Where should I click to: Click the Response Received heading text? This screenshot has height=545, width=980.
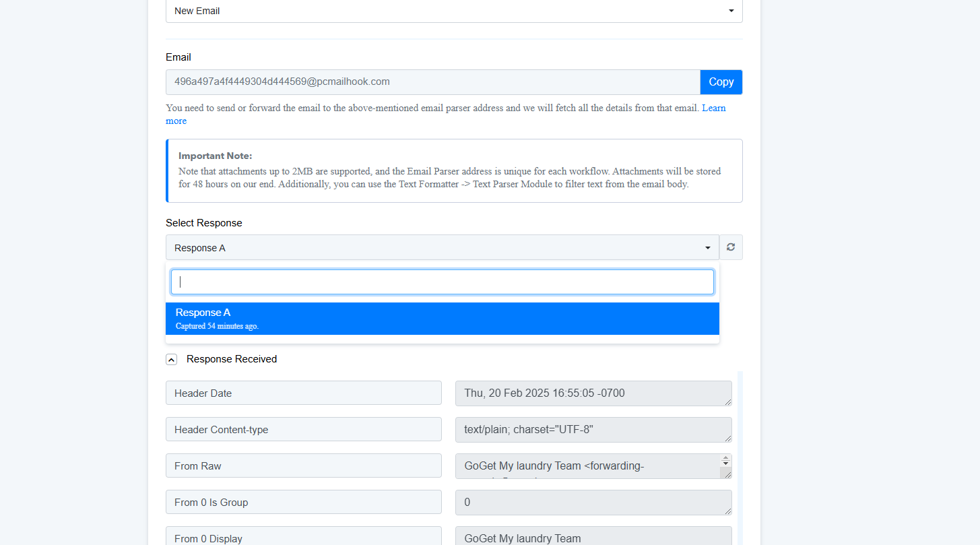click(232, 359)
